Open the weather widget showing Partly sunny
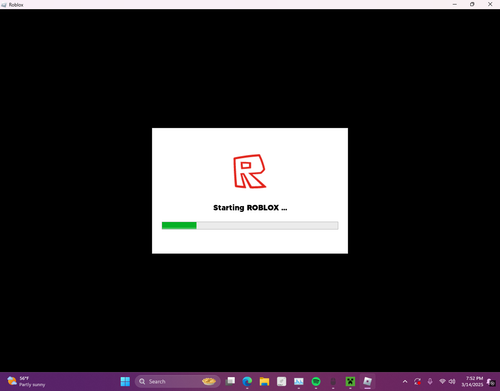 click(26, 381)
